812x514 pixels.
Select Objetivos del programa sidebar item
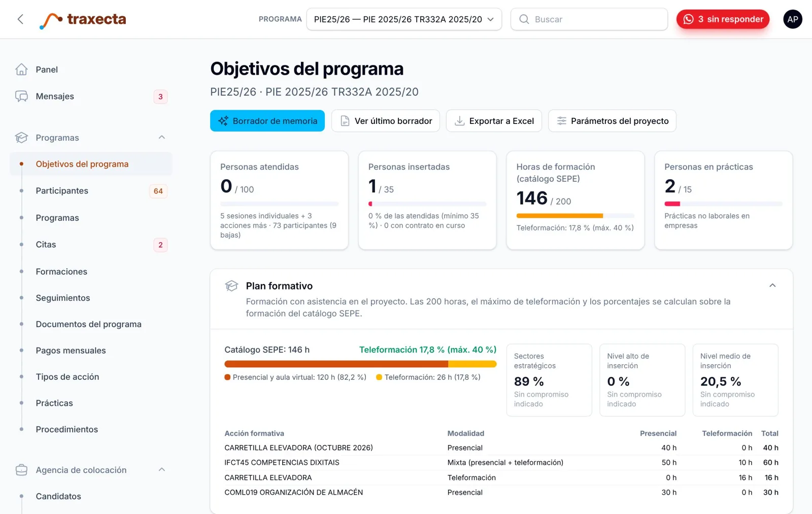coord(91,164)
